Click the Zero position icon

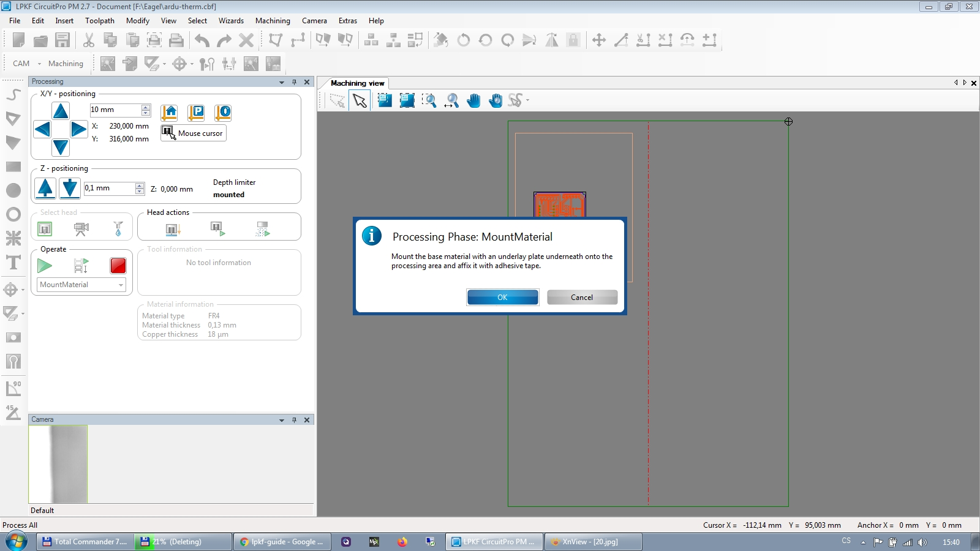tap(223, 112)
